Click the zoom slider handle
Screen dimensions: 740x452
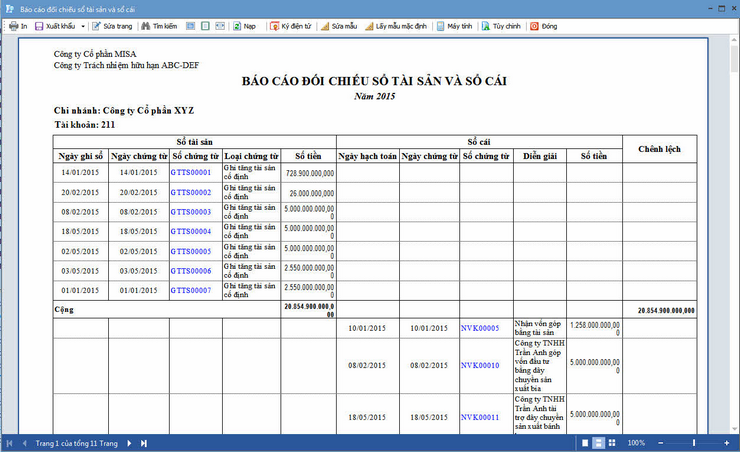click(x=694, y=443)
